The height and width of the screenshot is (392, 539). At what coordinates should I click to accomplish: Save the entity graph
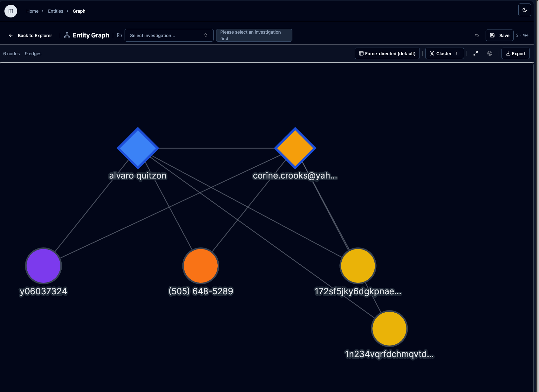[x=499, y=35]
